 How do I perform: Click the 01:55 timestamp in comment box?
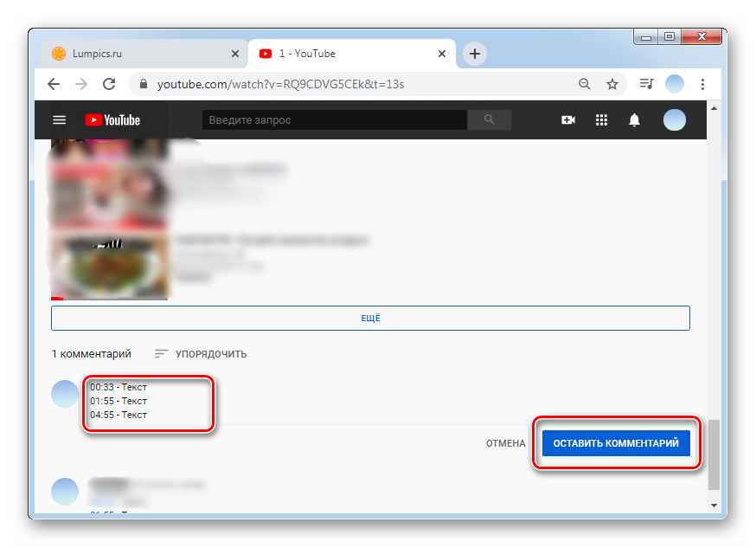point(102,401)
